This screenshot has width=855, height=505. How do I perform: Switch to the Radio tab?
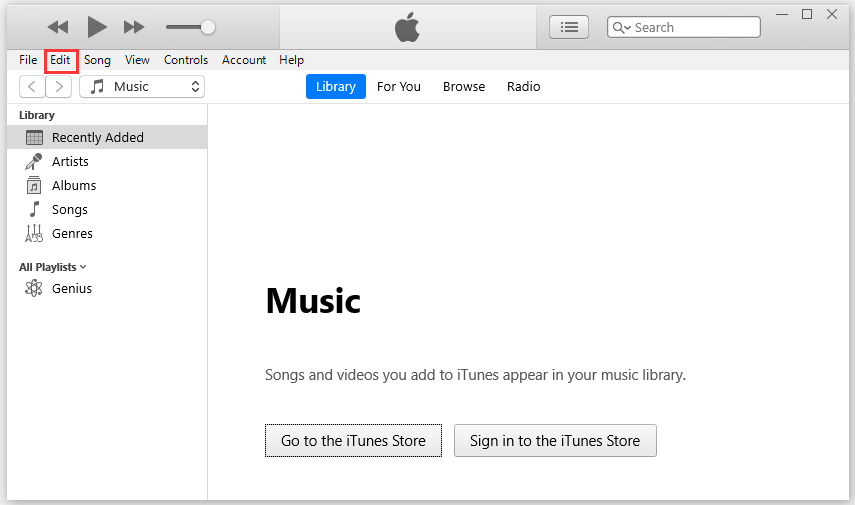pos(523,87)
